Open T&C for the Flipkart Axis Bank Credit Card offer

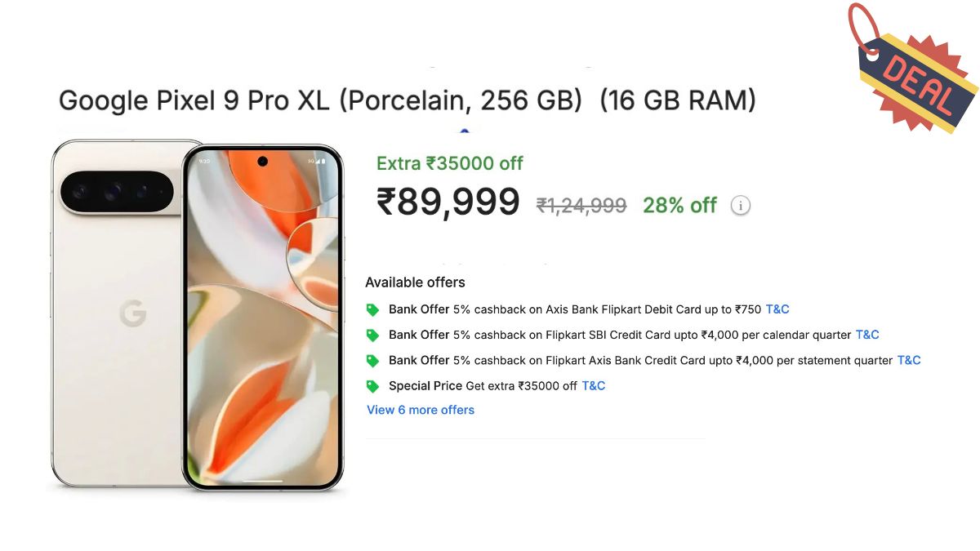tap(909, 360)
